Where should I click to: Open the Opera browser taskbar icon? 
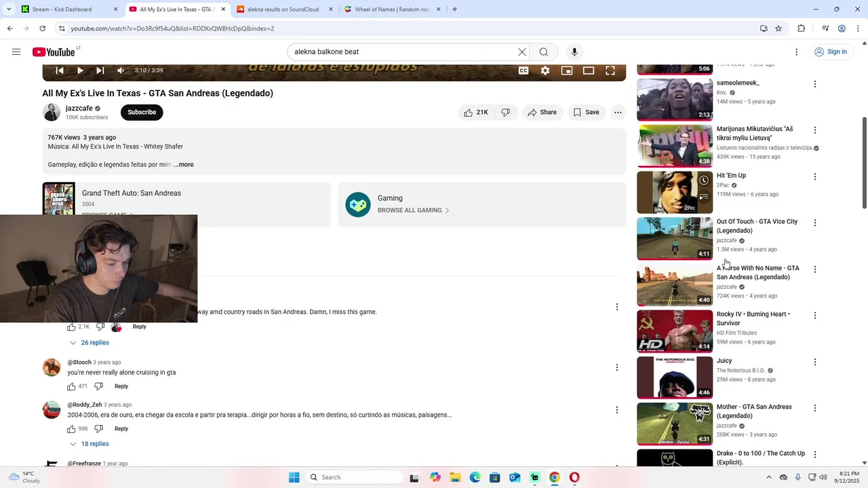coord(574,477)
